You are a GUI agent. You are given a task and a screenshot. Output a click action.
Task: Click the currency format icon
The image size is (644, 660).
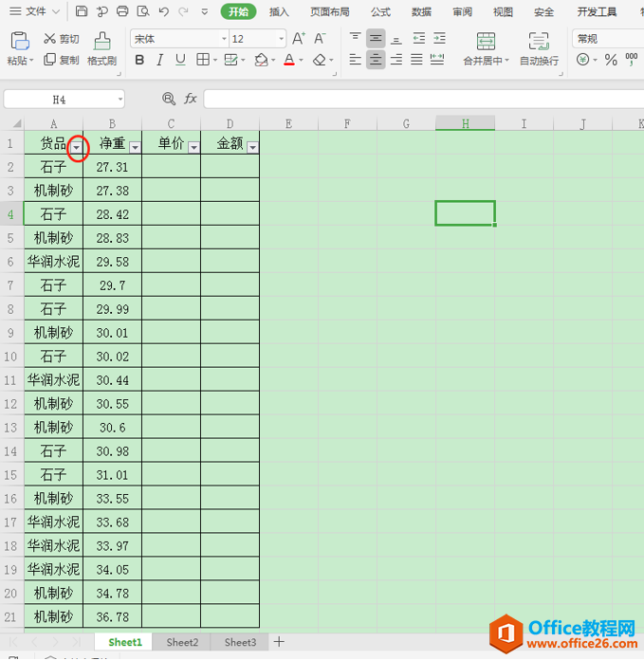click(582, 60)
